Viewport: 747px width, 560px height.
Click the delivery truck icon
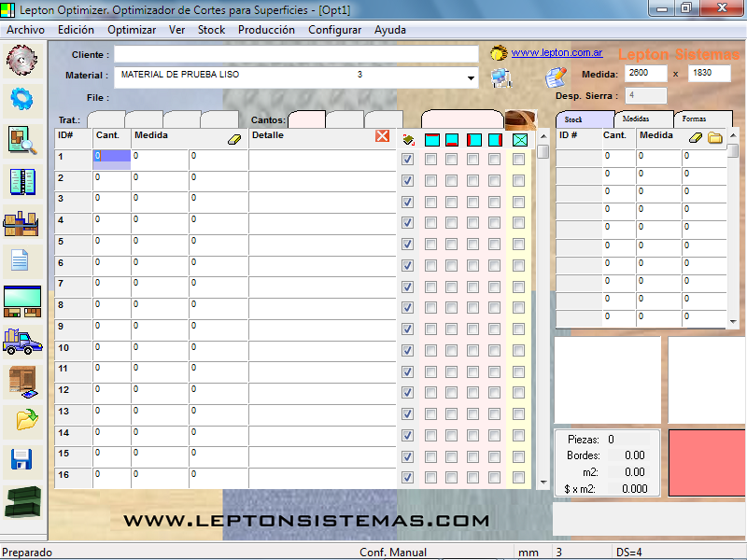(21, 341)
